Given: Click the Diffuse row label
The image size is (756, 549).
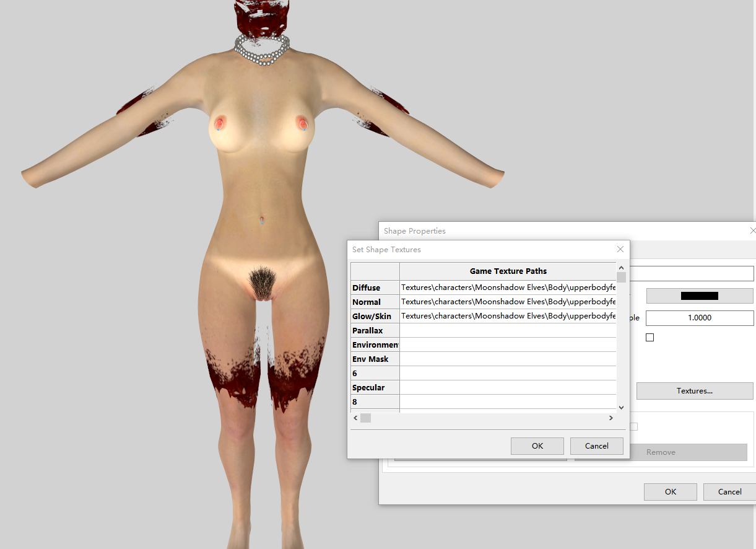Looking at the screenshot, I should [375, 288].
